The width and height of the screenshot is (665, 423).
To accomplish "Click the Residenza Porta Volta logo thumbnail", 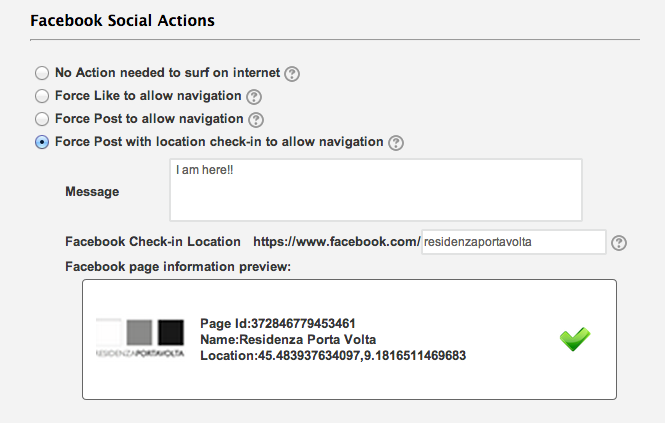I will 140,339.
